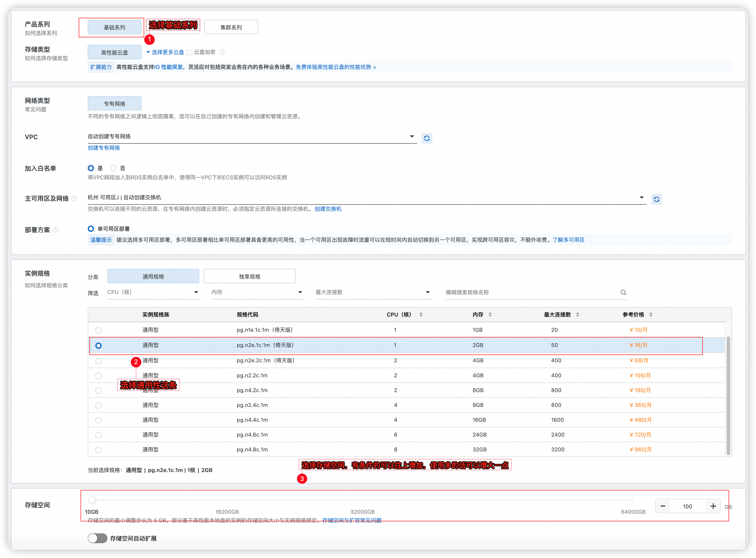Switch to 独享规格 tab
The width and height of the screenshot is (756, 558).
coord(249,276)
